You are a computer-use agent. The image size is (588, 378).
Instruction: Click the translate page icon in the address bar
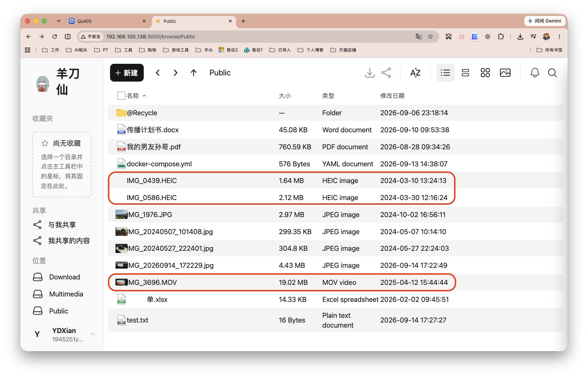pyautogui.click(x=419, y=37)
